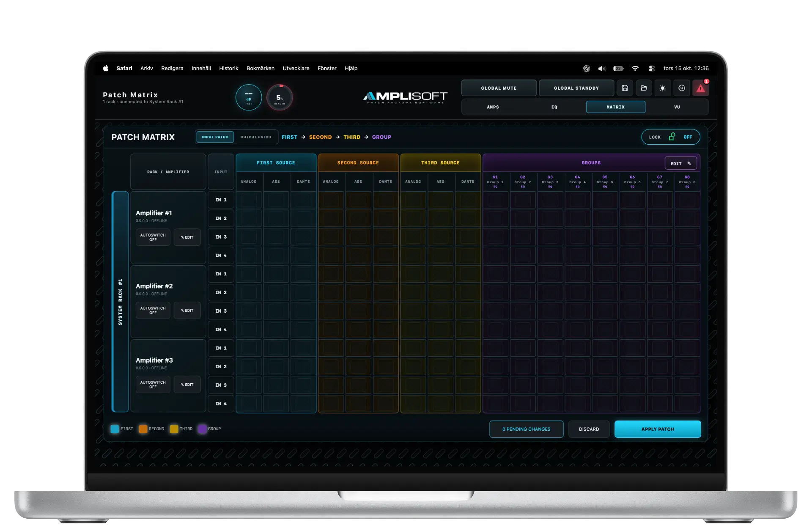Open the volume menu bar icon
812x528 pixels.
pos(602,69)
